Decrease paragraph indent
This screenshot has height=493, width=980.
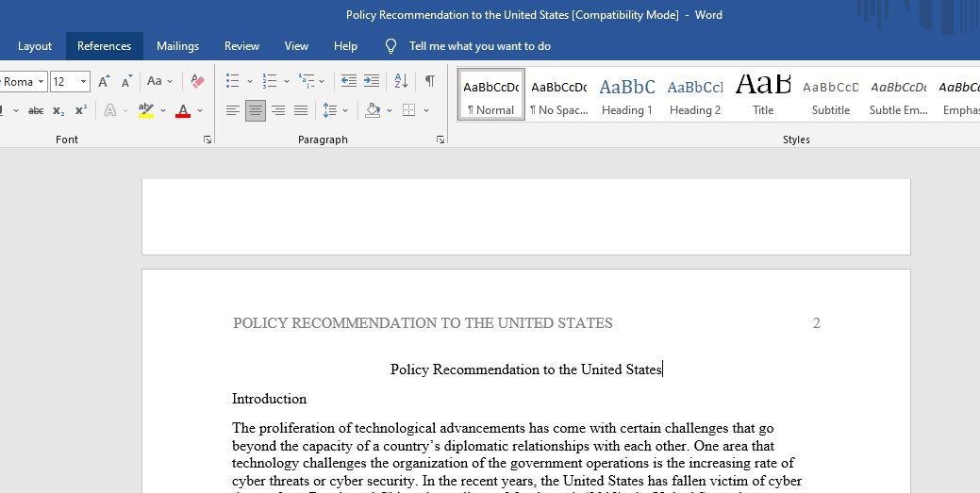pyautogui.click(x=349, y=81)
